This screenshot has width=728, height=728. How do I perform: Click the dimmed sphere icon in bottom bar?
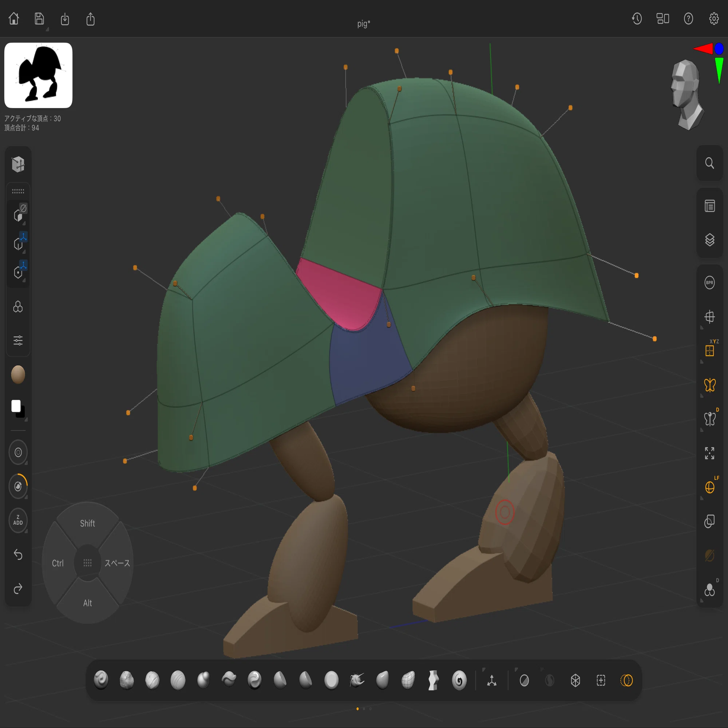tap(550, 680)
